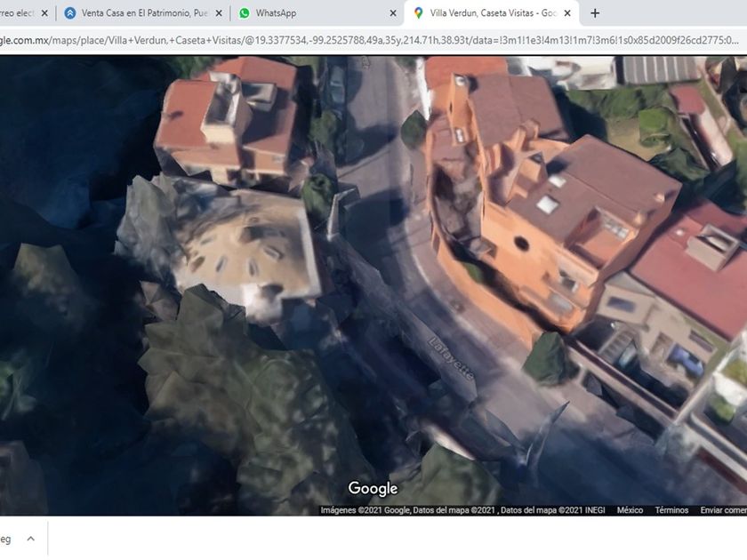Open the Términos link
This screenshot has width=747, height=560.
(x=671, y=510)
